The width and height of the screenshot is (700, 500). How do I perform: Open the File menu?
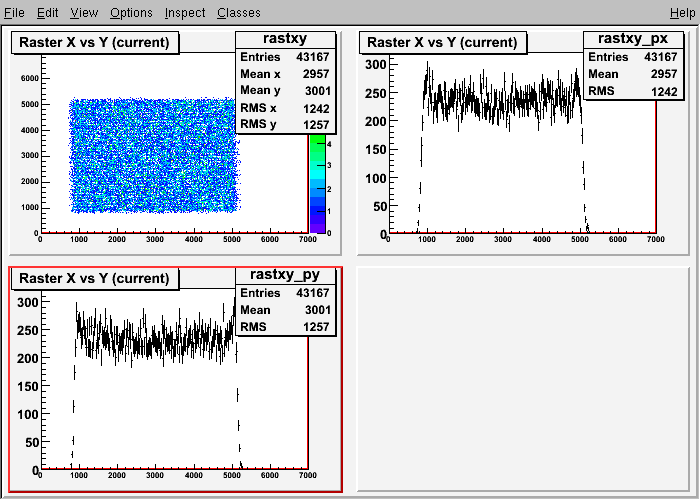pos(14,12)
